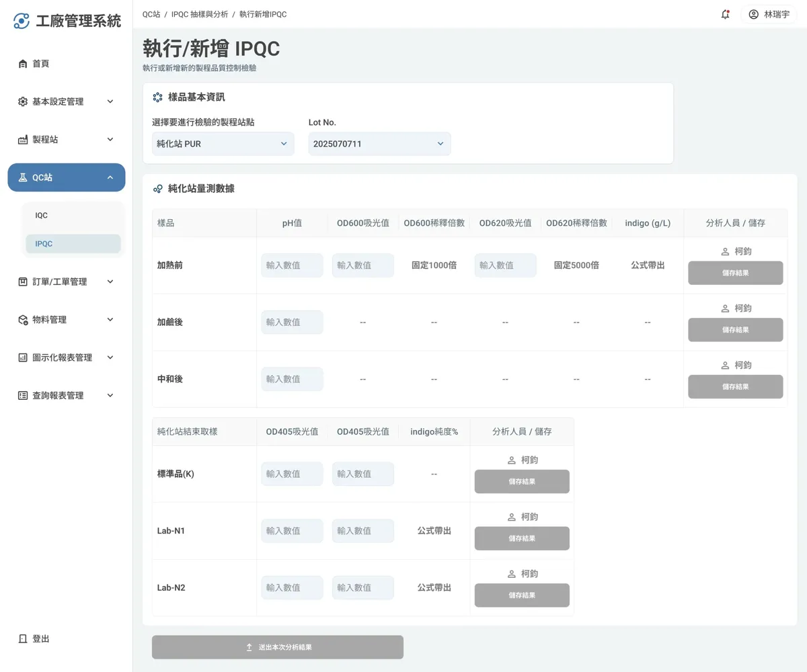Save results for the Lab-N2 row
The image size is (807, 672).
click(522, 595)
